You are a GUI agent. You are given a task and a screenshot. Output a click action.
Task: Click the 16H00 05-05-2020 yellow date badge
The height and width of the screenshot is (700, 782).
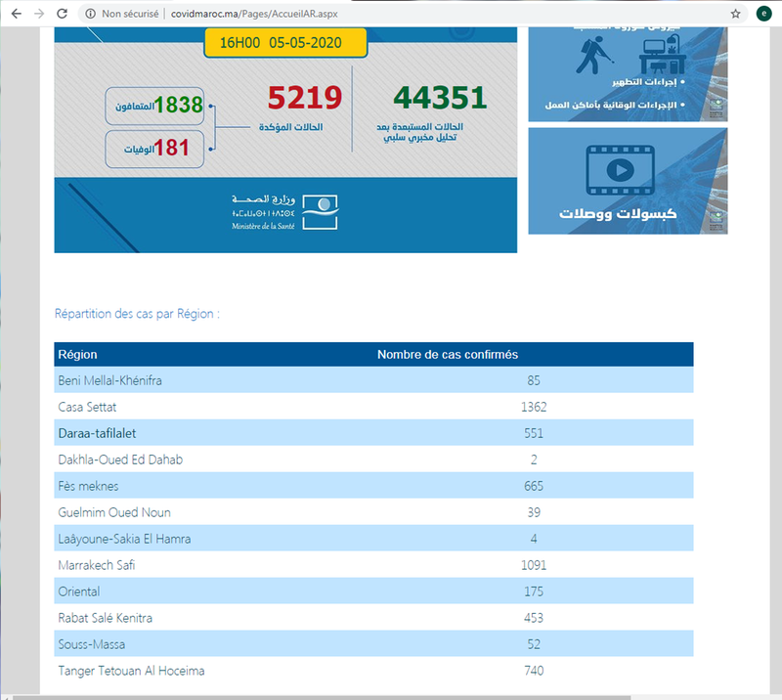285,44
